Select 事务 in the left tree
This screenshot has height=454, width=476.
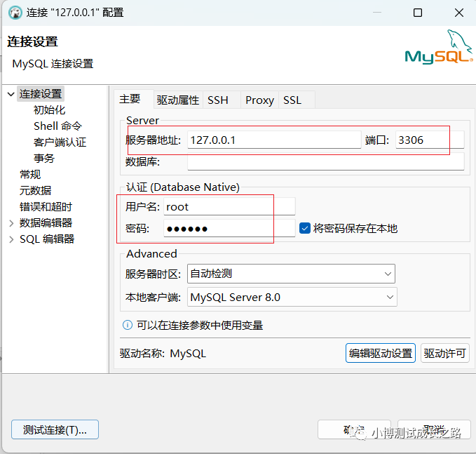[x=44, y=159]
